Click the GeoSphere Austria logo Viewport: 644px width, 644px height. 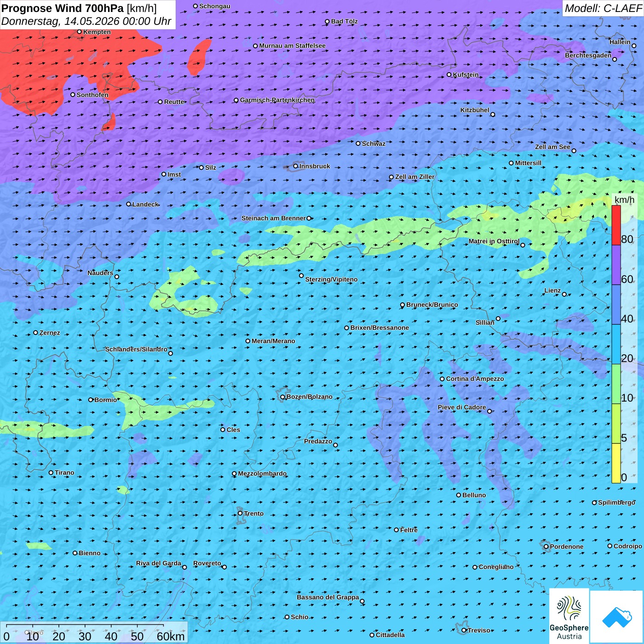click(x=569, y=615)
